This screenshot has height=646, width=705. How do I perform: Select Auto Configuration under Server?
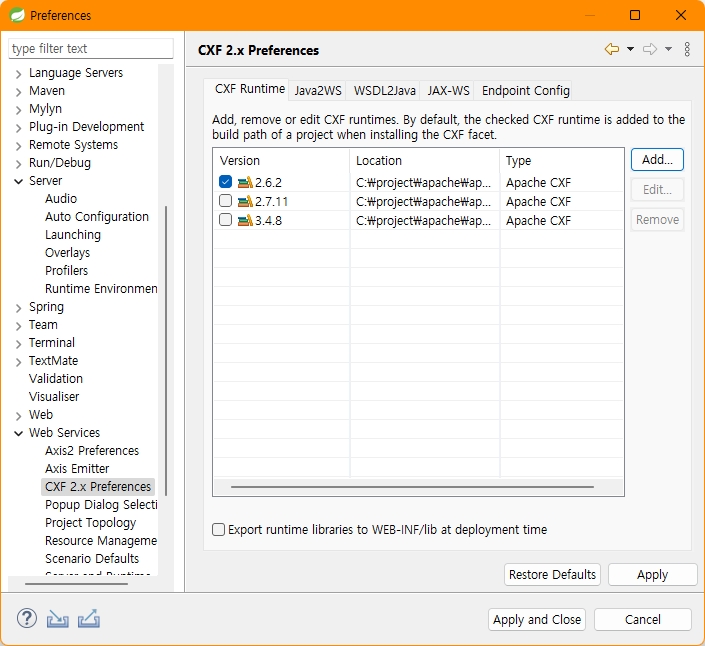pos(97,217)
